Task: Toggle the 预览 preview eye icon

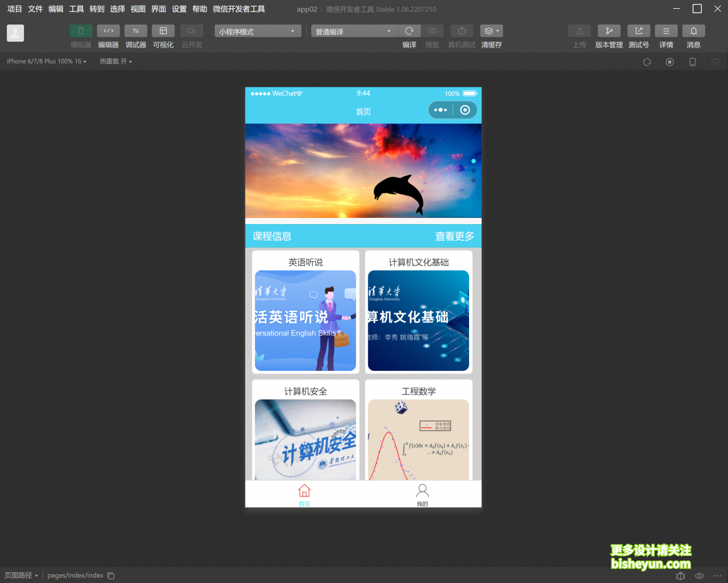Action: click(x=432, y=31)
